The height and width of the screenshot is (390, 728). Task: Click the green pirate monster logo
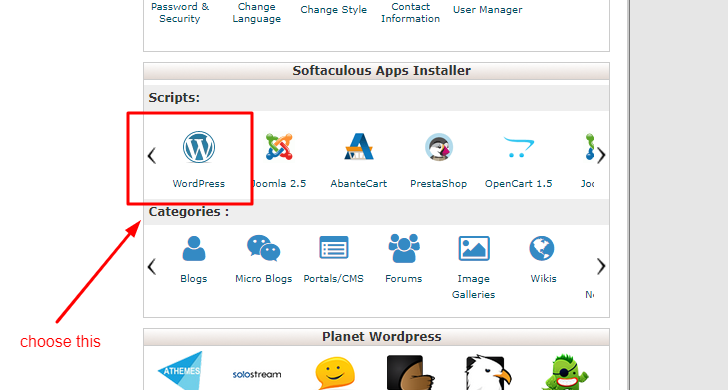pyautogui.click(x=565, y=372)
